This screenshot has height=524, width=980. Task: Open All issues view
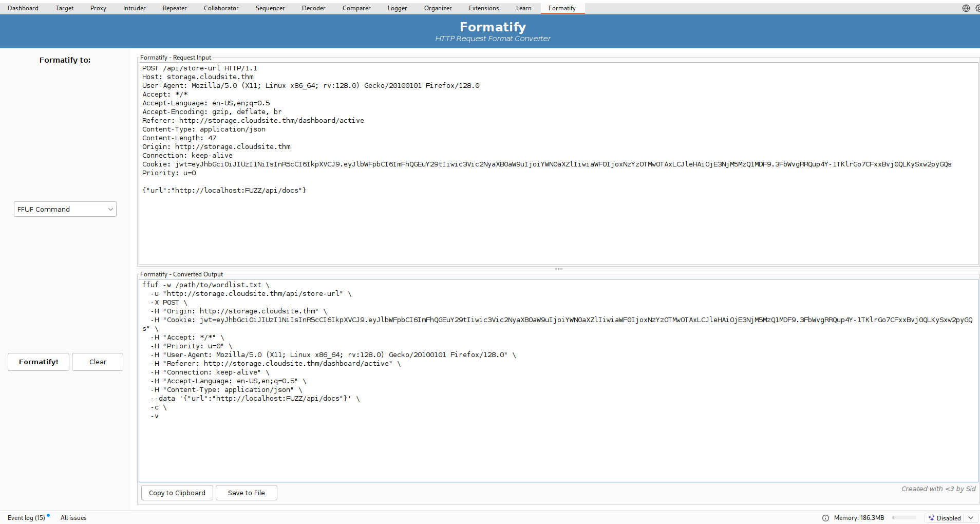click(x=73, y=517)
